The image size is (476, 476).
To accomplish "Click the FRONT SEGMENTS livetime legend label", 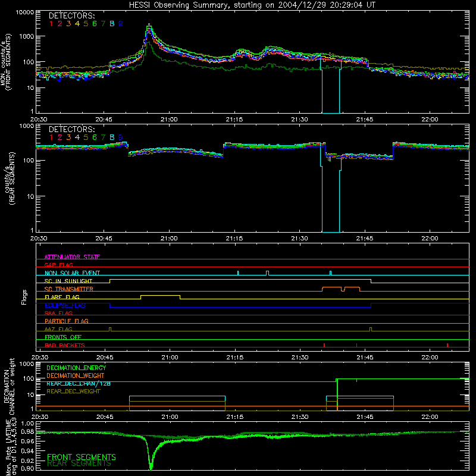I will pos(82,457).
